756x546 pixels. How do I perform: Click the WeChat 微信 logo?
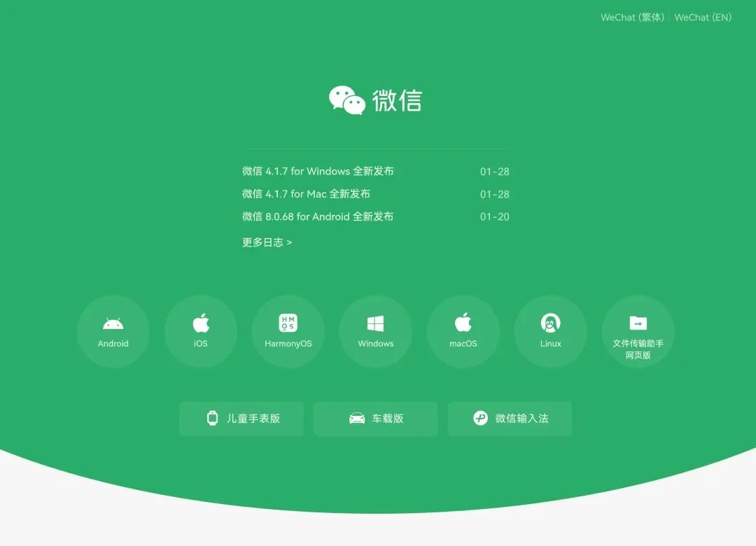click(376, 100)
